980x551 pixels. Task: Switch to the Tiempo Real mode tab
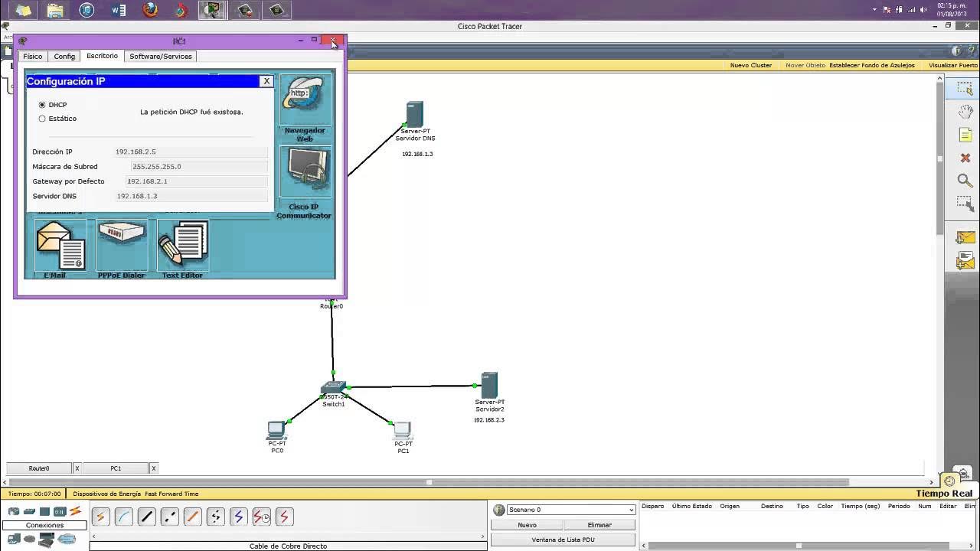[x=944, y=494]
